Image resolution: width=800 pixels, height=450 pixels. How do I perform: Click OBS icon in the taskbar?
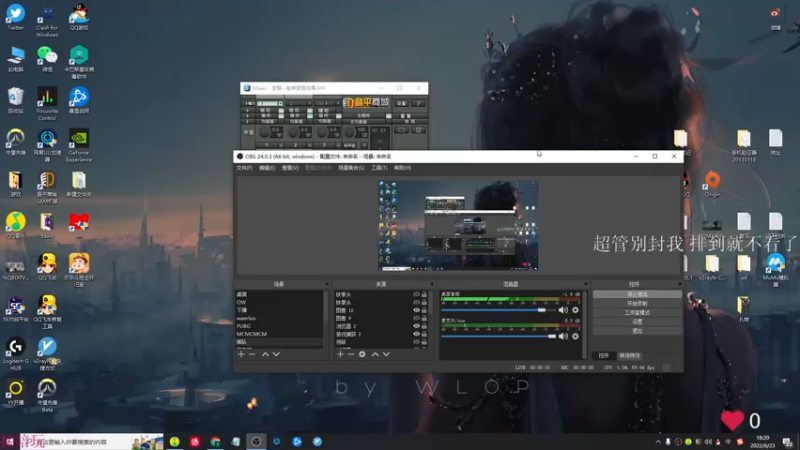coord(256,441)
